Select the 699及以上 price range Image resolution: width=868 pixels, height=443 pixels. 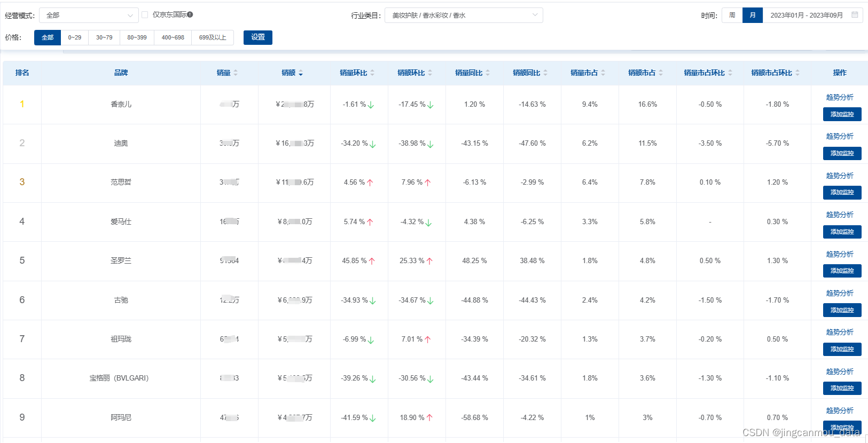click(x=213, y=37)
